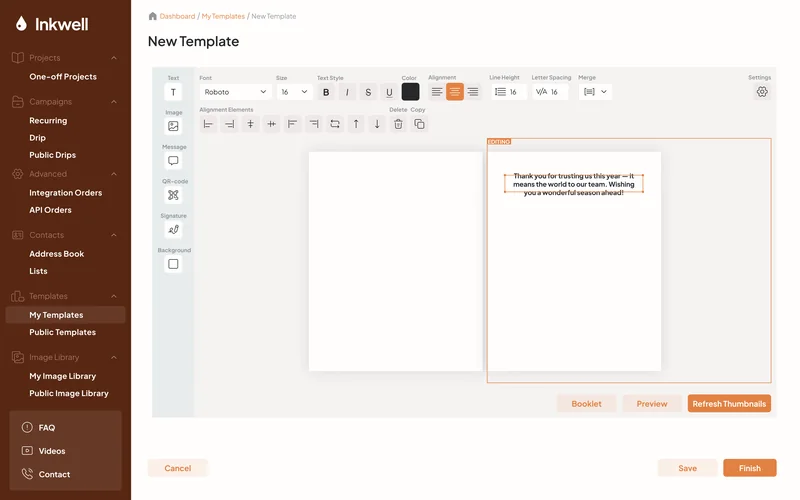Collapse the Campaigns sidebar section
This screenshot has width=800, height=500.
[x=114, y=102]
